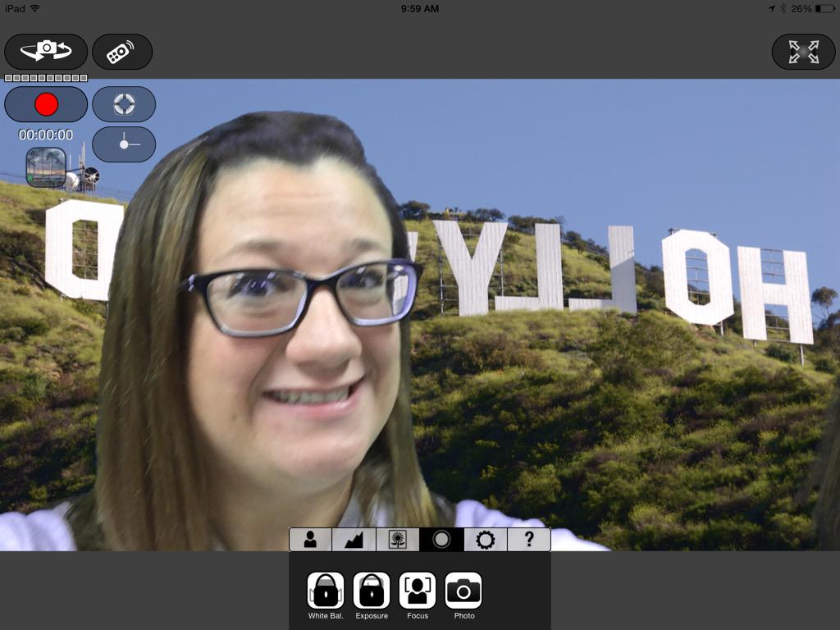This screenshot has width=840, height=630.
Task: Open the palm tree background thumbnail
Action: (x=46, y=167)
